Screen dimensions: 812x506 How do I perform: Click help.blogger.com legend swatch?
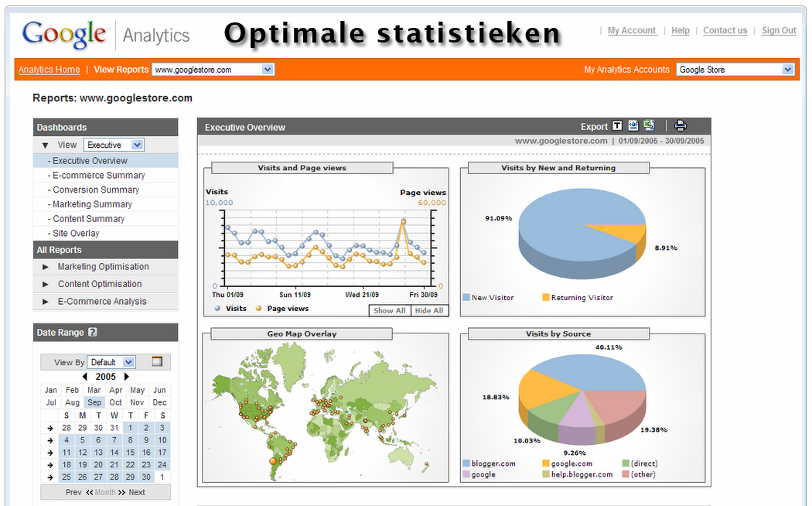(x=546, y=474)
